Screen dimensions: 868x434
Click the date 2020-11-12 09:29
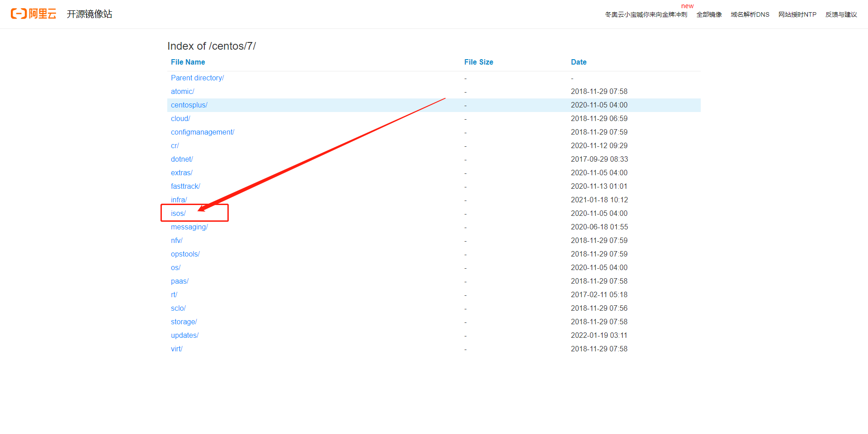pos(599,145)
